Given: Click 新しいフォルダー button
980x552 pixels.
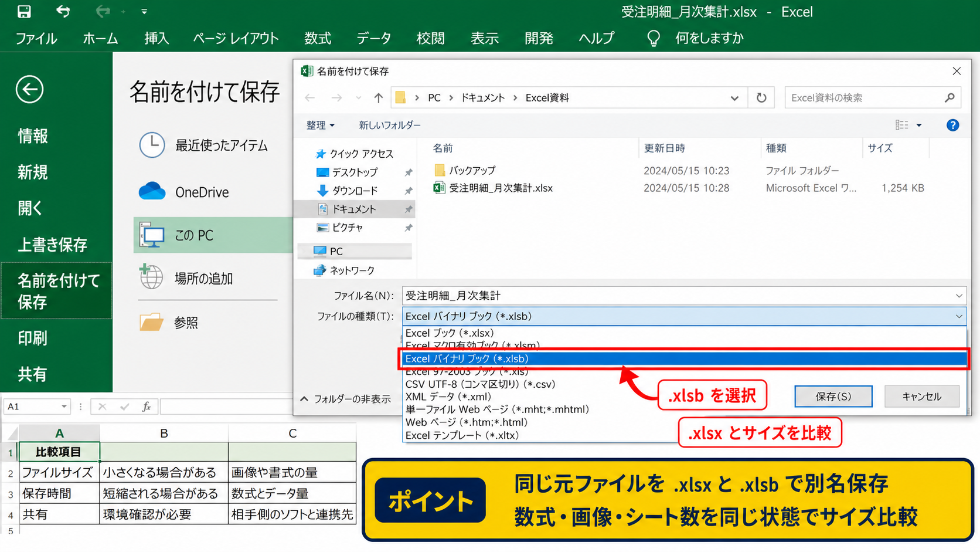Looking at the screenshot, I should tap(390, 125).
